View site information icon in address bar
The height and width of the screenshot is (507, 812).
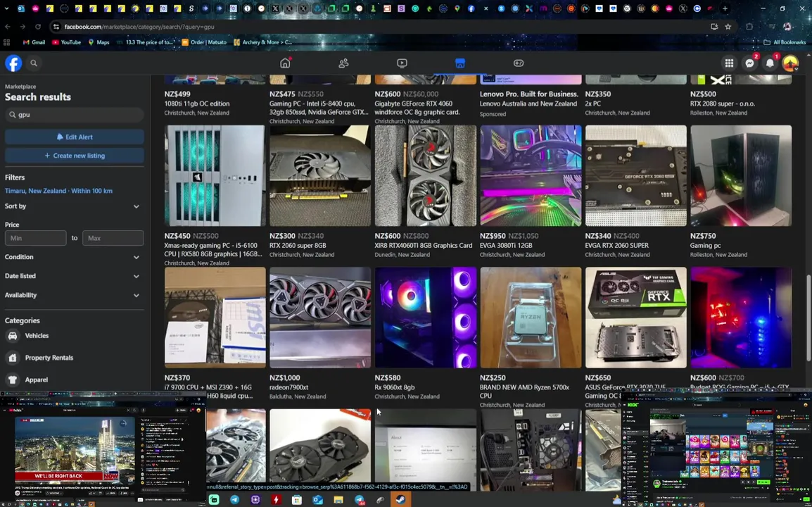pos(56,27)
